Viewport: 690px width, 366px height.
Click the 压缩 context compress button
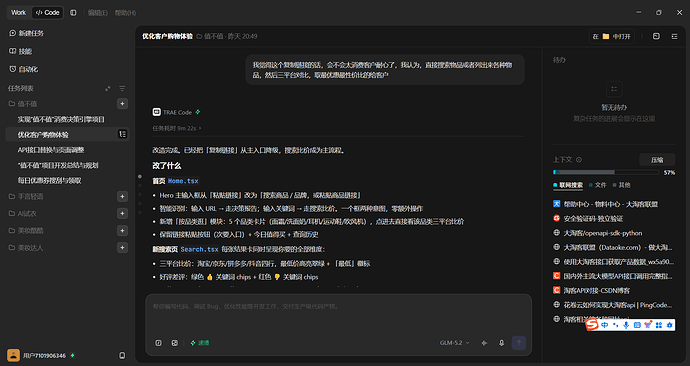pos(657,160)
